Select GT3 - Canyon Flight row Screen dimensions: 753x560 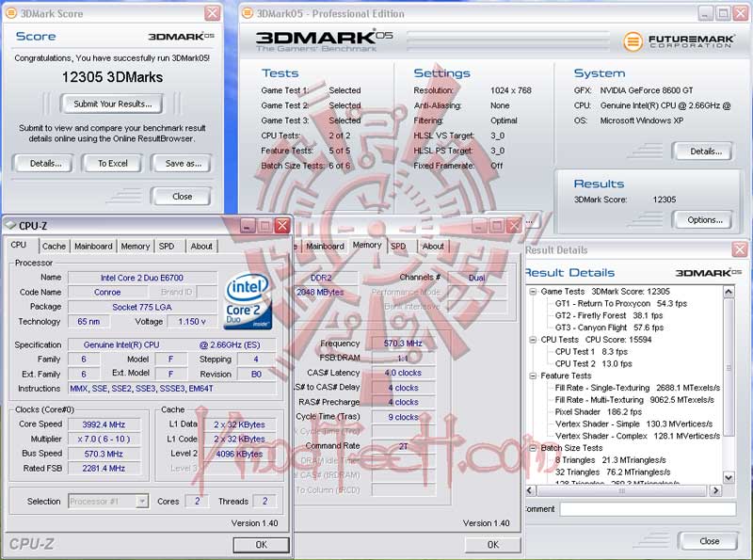click(x=609, y=328)
